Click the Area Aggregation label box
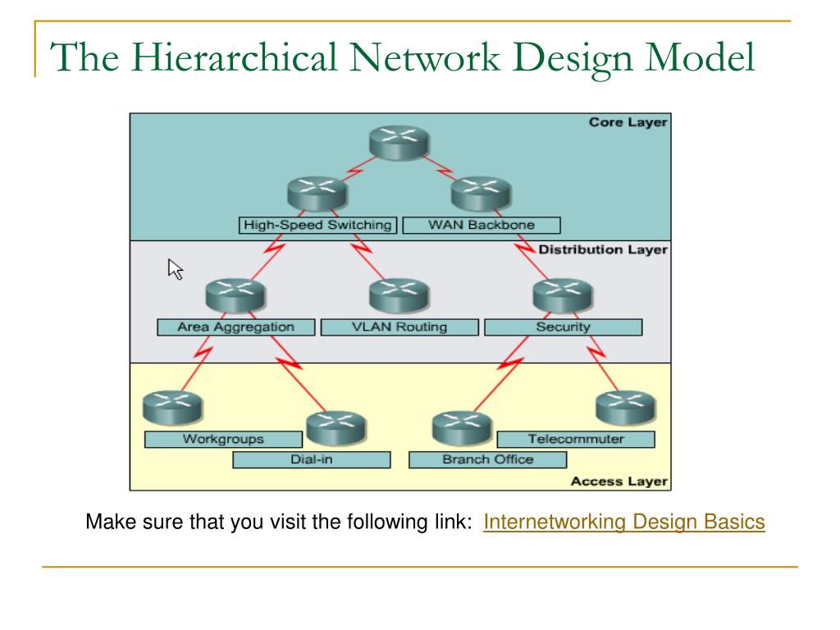 coord(236,327)
